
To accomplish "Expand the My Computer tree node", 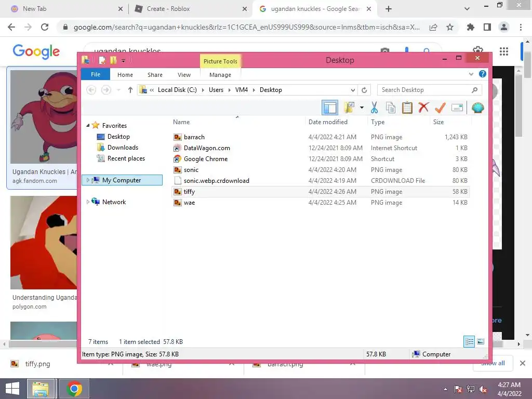I will tap(88, 180).
